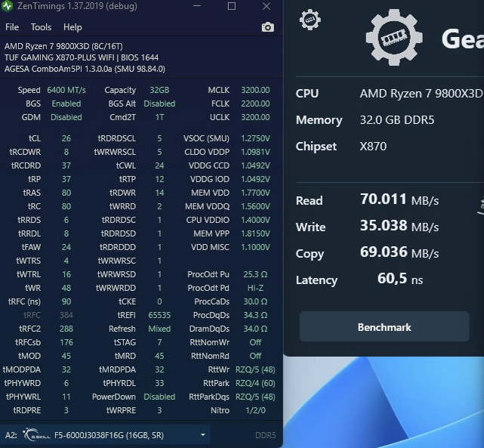Click the CPU VDDIO value 1.4000V
The height and width of the screenshot is (448, 484).
pos(255,220)
